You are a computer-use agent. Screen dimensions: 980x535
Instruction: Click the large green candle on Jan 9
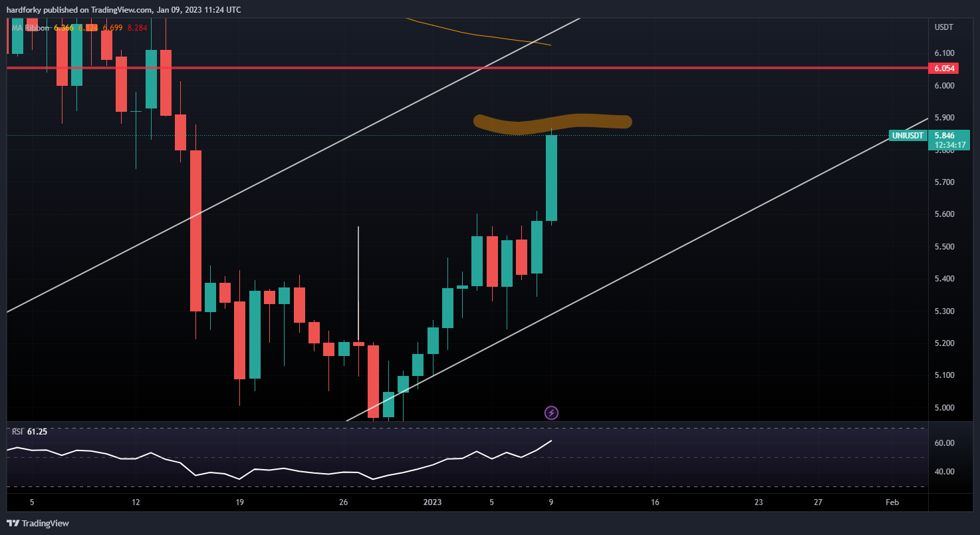point(551,178)
